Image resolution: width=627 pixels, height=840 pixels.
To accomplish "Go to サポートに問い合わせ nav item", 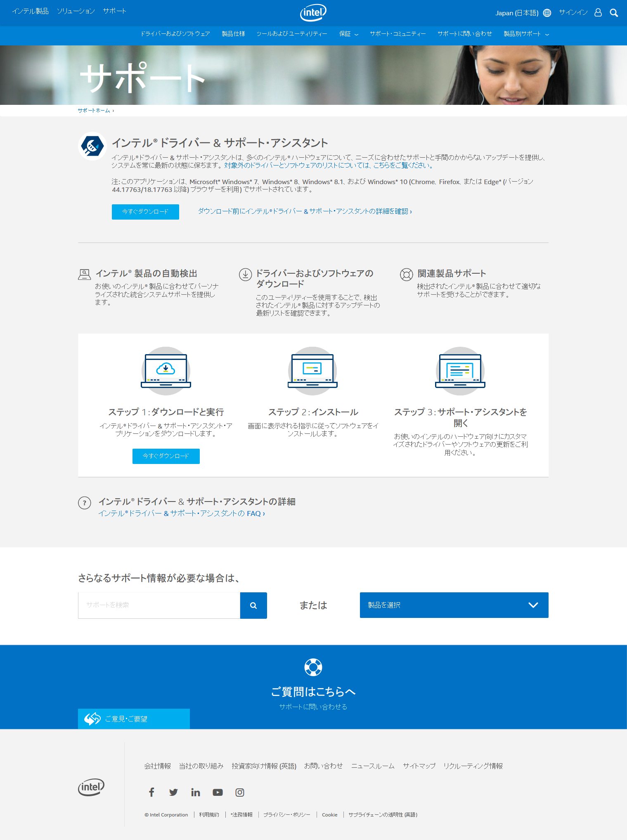I will pos(465,34).
